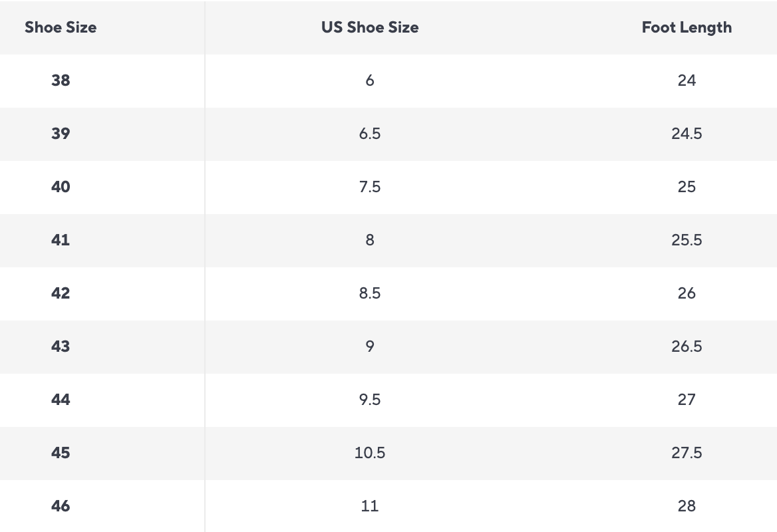Image resolution: width=777 pixels, height=532 pixels.
Task: Click shoe size 46 in last row
Action: [x=61, y=506]
